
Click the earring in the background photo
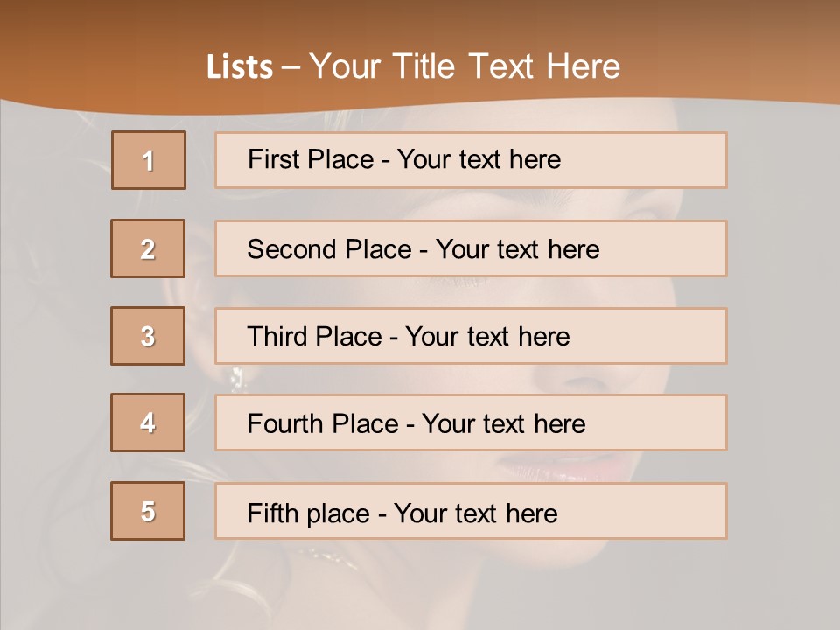click(236, 377)
